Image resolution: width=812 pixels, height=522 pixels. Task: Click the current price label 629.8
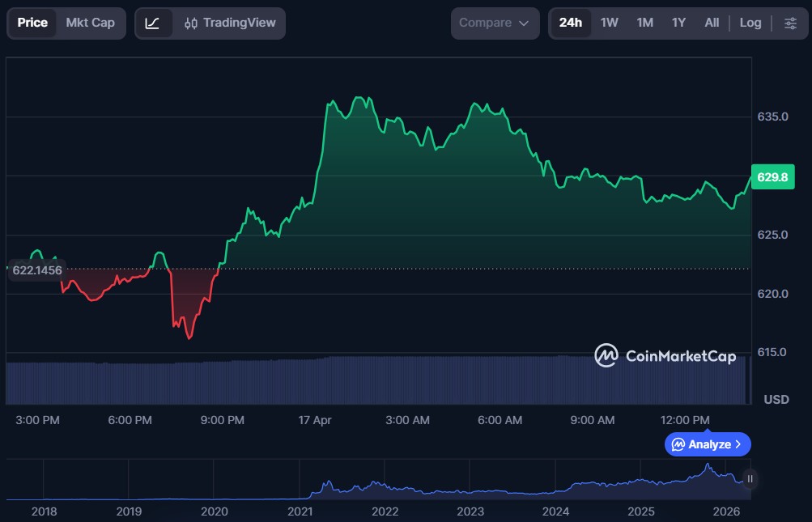[x=772, y=176]
